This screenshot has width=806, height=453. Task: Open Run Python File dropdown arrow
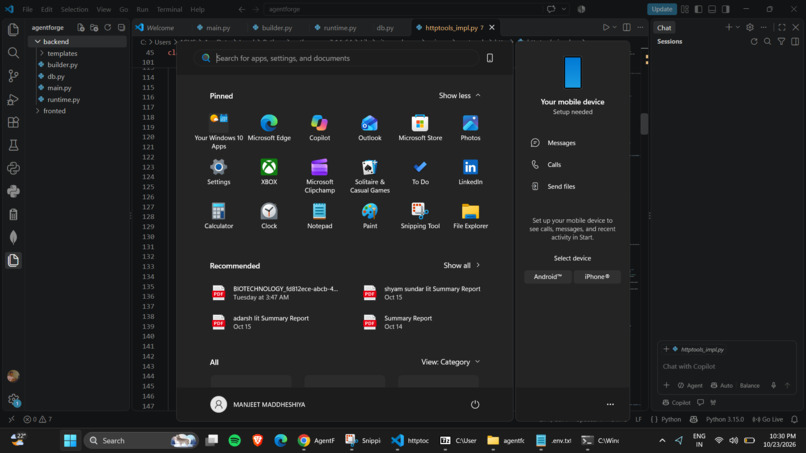[614, 28]
